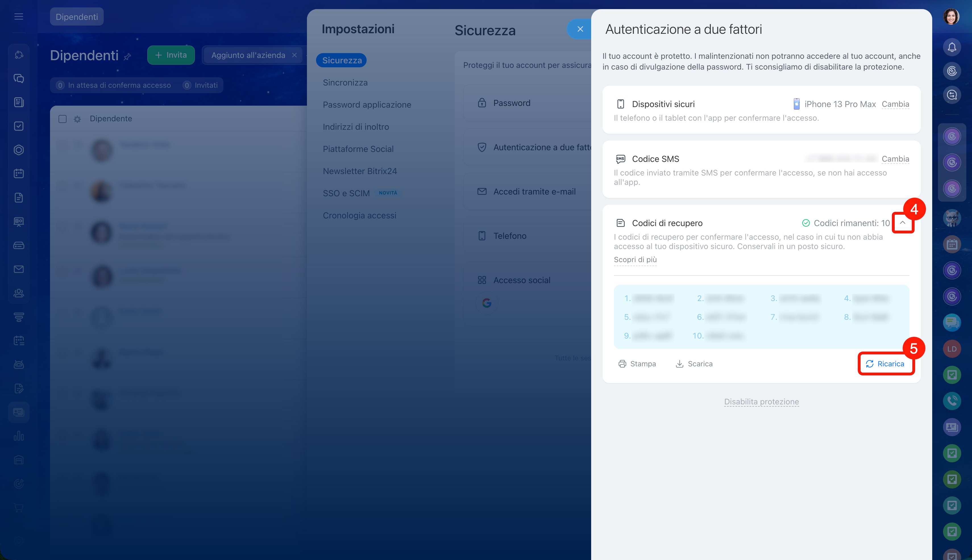Click the green phone call icon
The height and width of the screenshot is (560, 972).
click(x=952, y=401)
